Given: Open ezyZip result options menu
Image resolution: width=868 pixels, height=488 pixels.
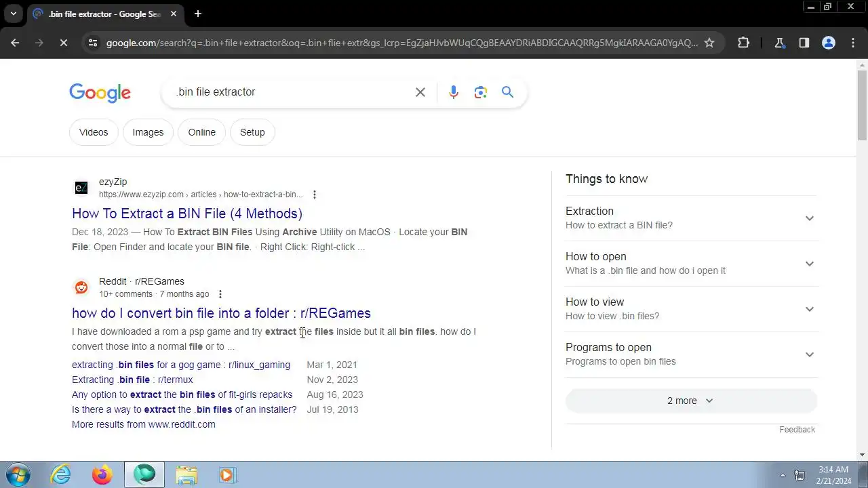Looking at the screenshot, I should pos(314,195).
